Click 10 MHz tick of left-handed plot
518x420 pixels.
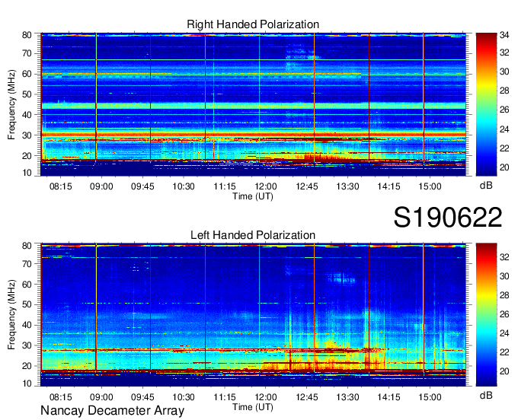[27, 383]
